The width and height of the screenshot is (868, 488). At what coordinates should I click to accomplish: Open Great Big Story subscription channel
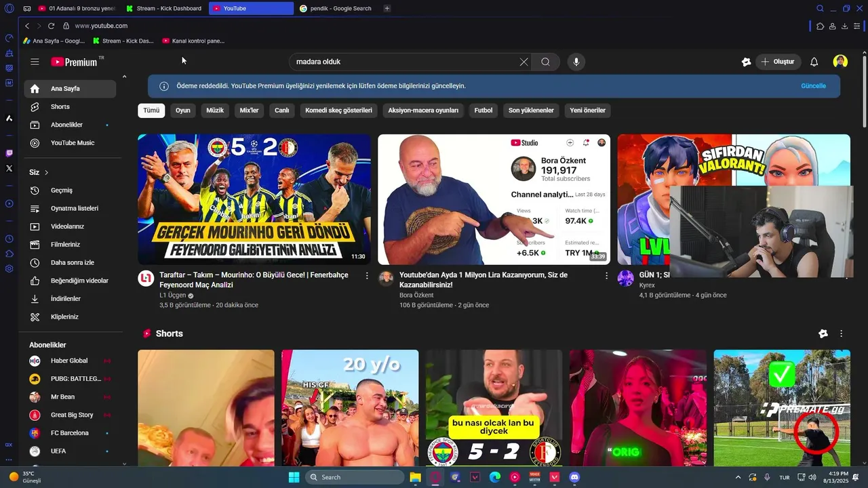70,415
